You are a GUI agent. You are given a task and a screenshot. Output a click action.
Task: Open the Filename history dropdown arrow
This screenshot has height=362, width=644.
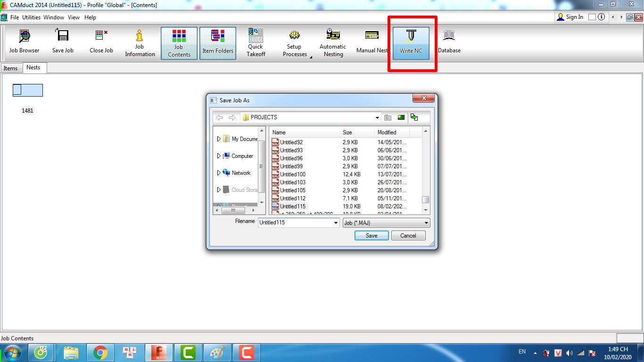pyautogui.click(x=336, y=222)
